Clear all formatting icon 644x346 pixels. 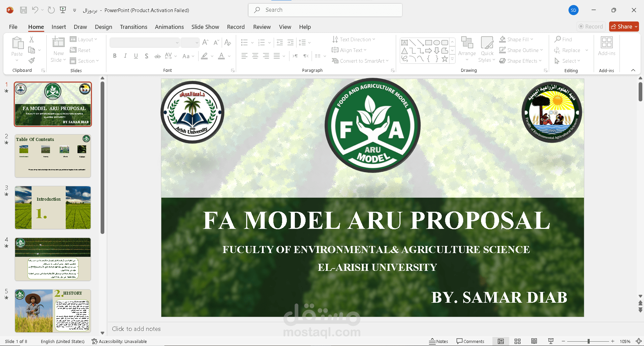point(228,42)
